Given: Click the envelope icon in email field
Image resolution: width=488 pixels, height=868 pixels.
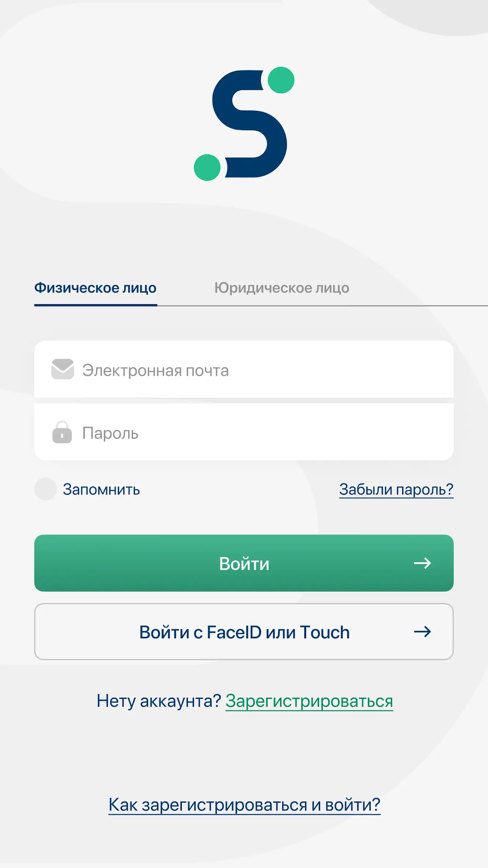Looking at the screenshot, I should (x=63, y=369).
